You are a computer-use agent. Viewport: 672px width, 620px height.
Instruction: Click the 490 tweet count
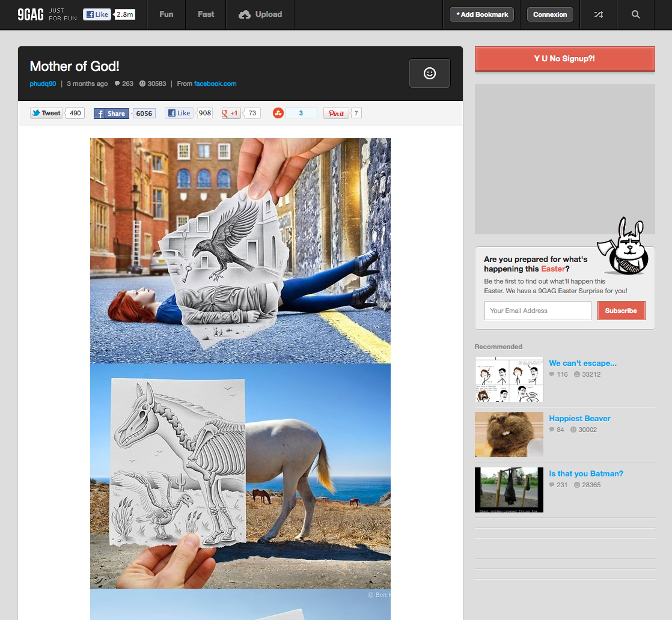(x=75, y=113)
